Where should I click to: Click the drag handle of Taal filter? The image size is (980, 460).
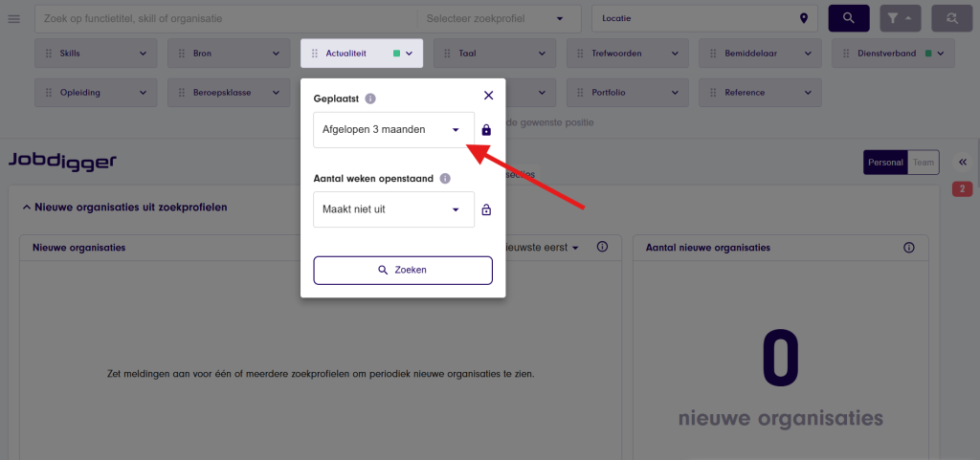pos(448,54)
